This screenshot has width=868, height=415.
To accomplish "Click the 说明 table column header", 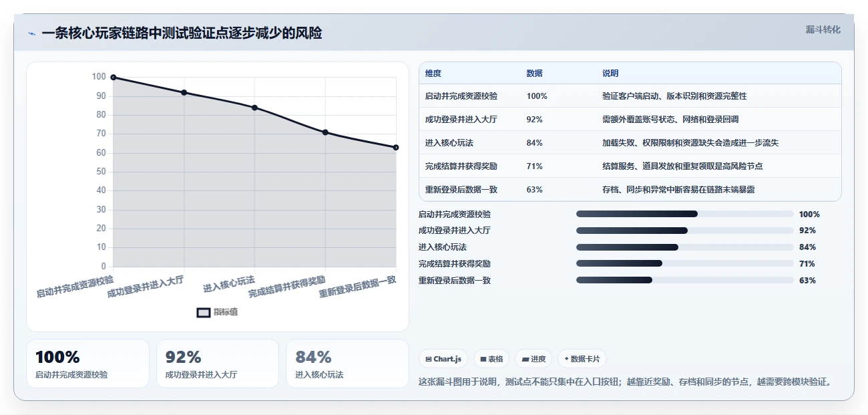I will coord(610,74).
